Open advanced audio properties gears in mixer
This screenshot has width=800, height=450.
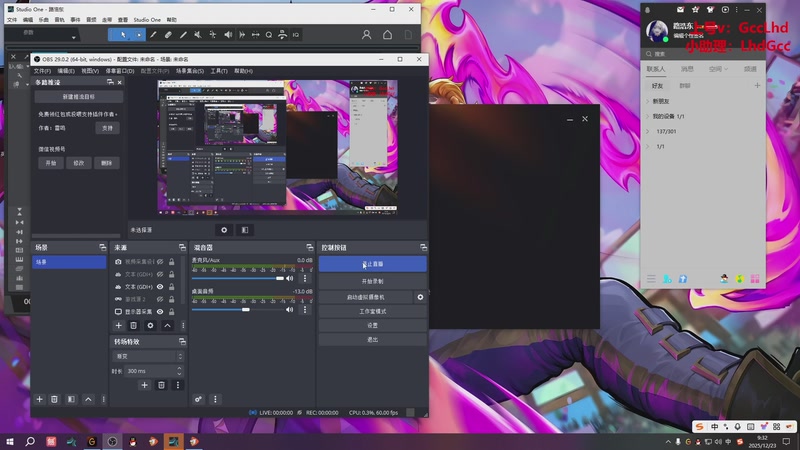(x=198, y=399)
